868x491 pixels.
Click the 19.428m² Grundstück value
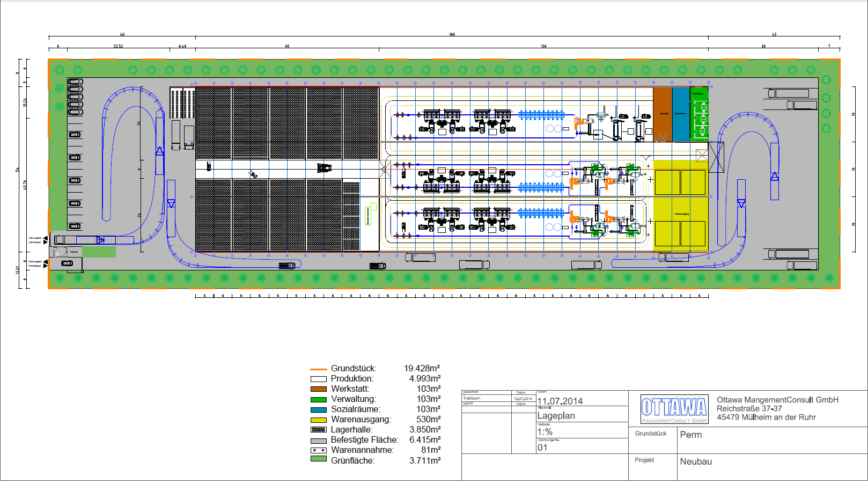(422, 369)
